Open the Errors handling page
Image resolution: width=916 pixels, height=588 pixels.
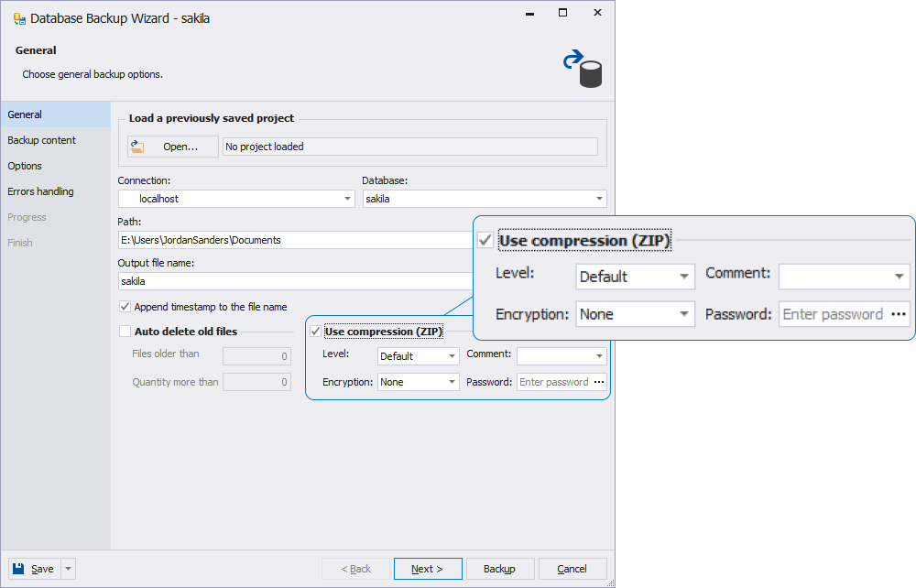tap(41, 191)
